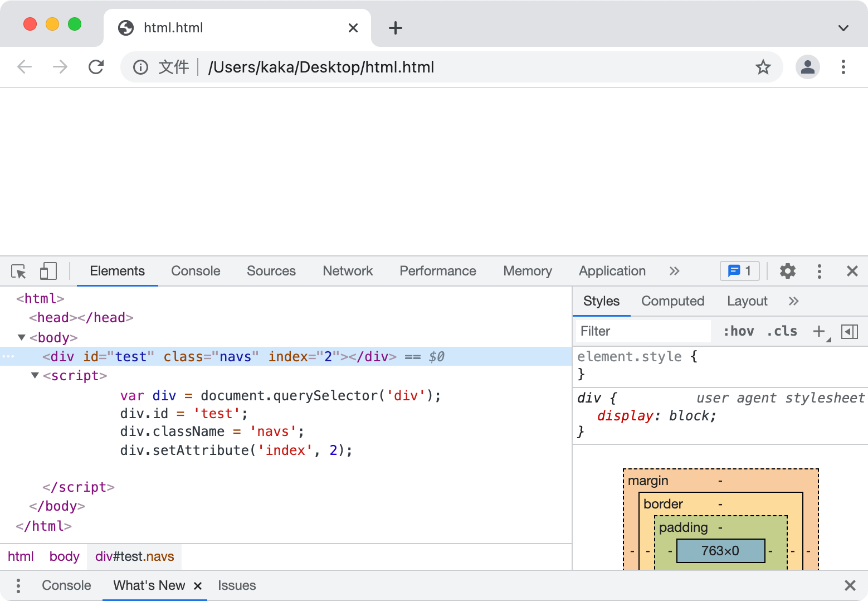This screenshot has width=868, height=601.
Task: Toggle the computed styles sidebar icon
Action: pos(849,331)
